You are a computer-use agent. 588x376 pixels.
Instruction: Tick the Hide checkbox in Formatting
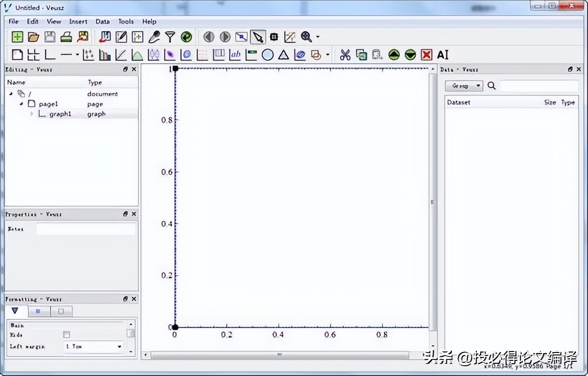[67, 335]
